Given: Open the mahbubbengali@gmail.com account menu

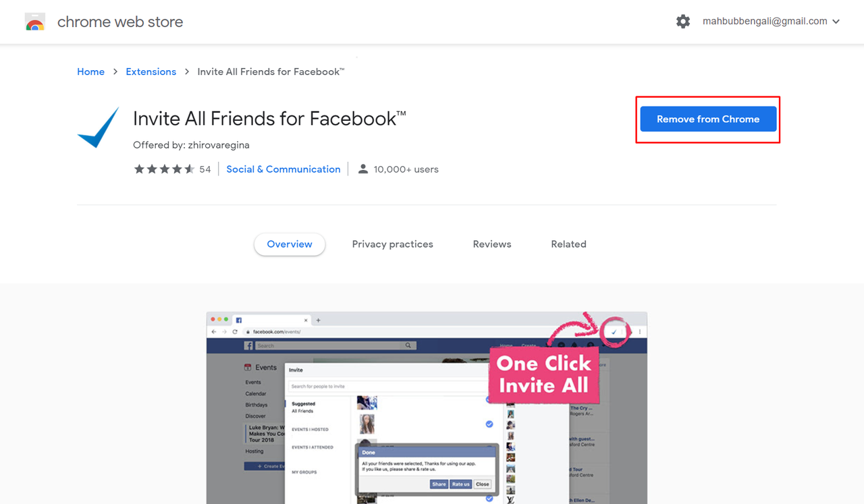Looking at the screenshot, I should tap(765, 22).
